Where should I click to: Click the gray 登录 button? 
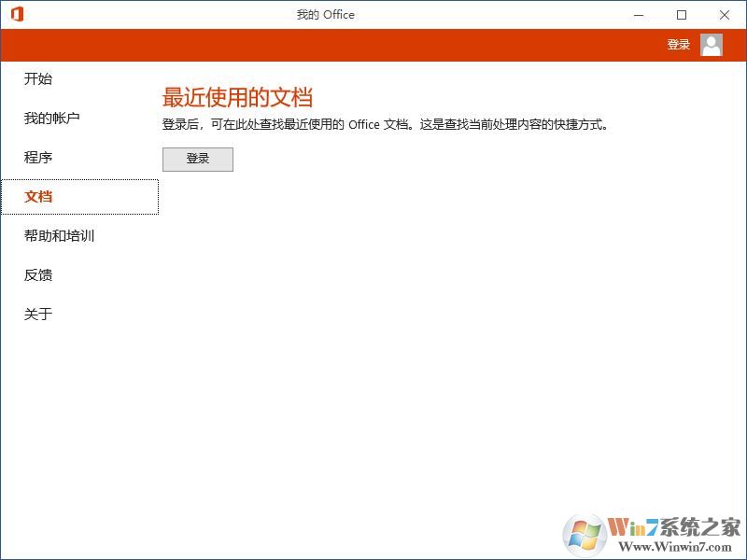click(198, 159)
